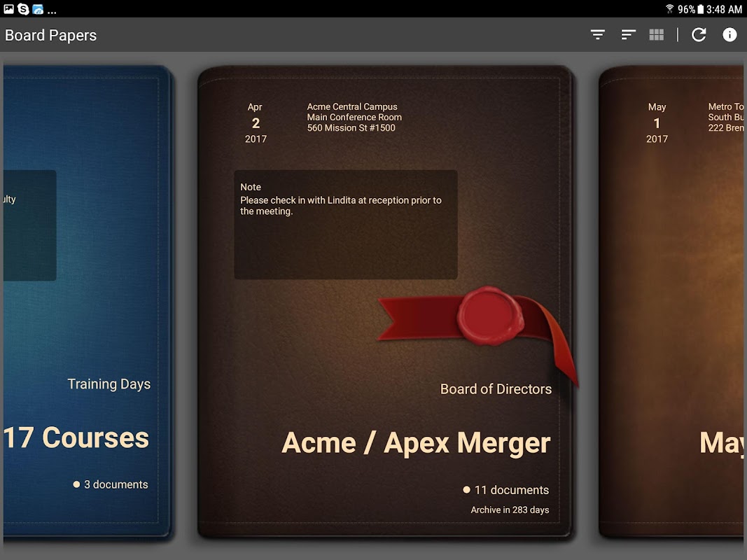Switch to grid view icon
This screenshot has width=747, height=560.
tap(657, 35)
